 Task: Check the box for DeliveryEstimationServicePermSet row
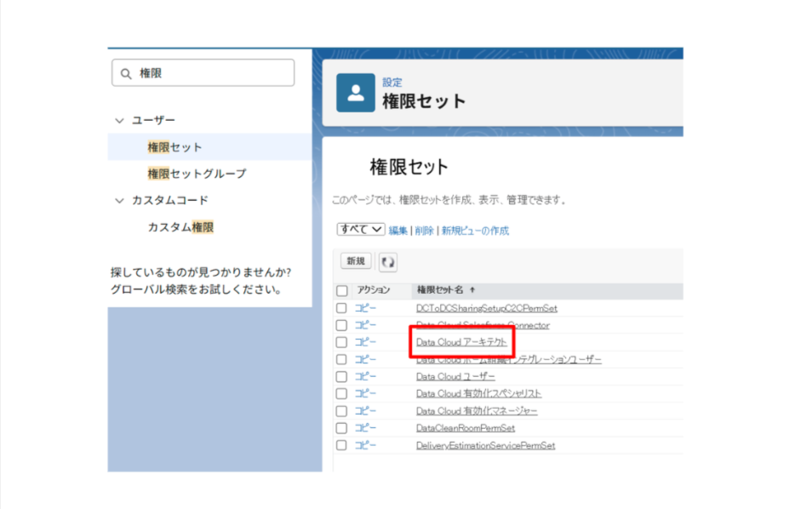tap(341, 445)
